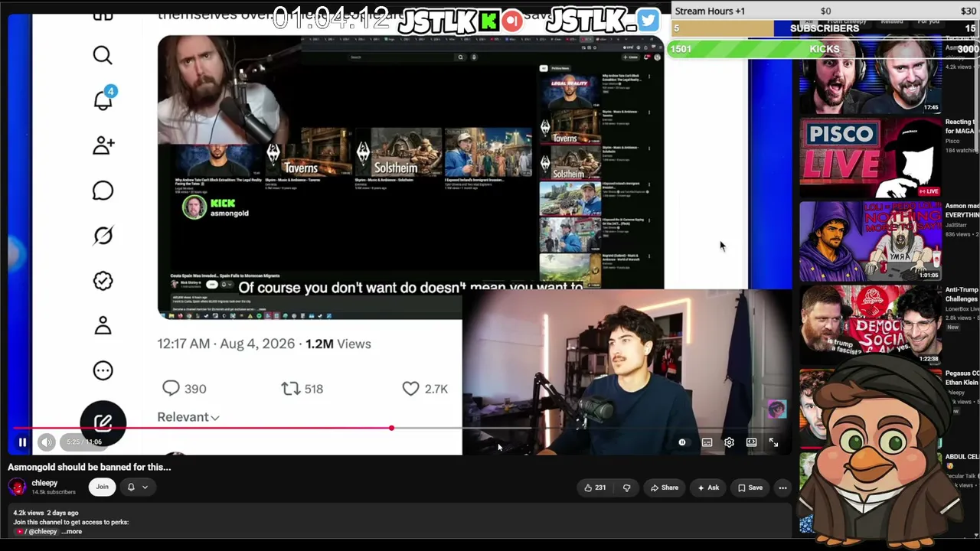
Task: Enter fullscreen with the player's fullscreen icon
Action: click(773, 442)
